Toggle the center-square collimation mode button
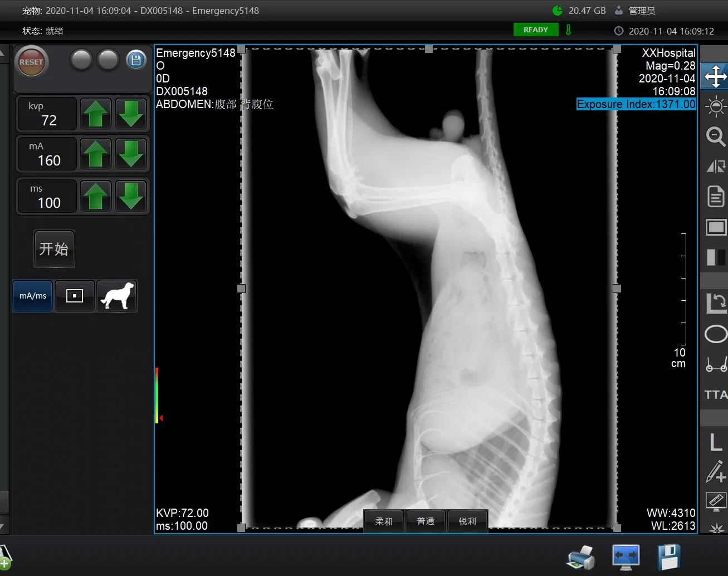This screenshot has height=576, width=728. (x=75, y=296)
